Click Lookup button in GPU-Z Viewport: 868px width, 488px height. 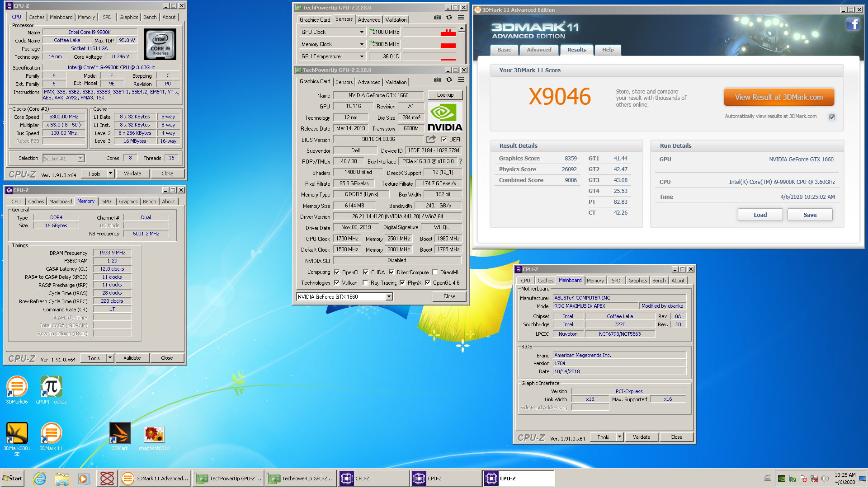click(445, 95)
